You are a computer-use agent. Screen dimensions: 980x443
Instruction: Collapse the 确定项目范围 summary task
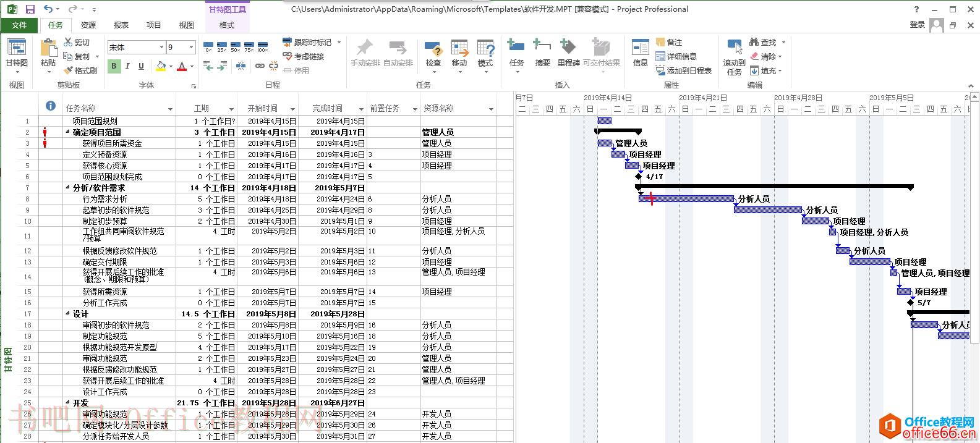coord(68,132)
